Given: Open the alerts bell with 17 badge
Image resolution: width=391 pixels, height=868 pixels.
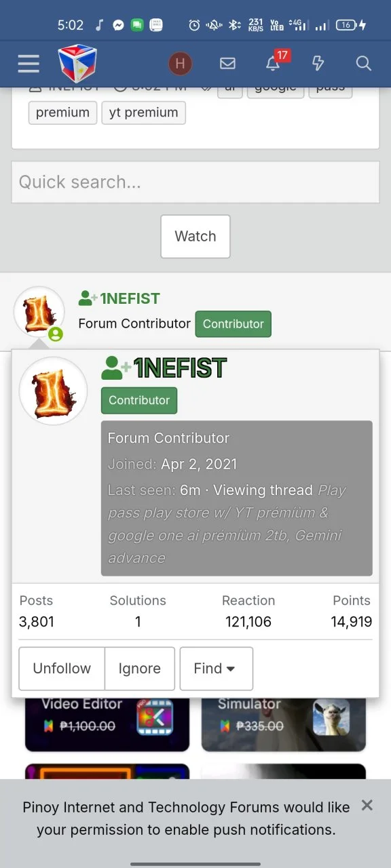Looking at the screenshot, I should (274, 63).
